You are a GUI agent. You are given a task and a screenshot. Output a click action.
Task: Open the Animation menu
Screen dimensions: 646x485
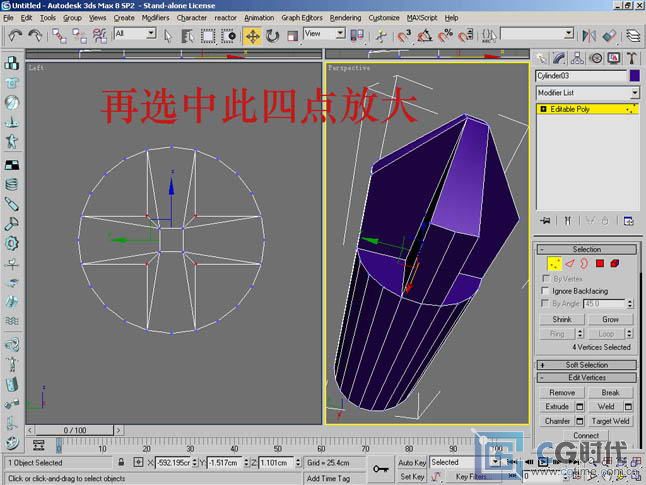pyautogui.click(x=259, y=18)
